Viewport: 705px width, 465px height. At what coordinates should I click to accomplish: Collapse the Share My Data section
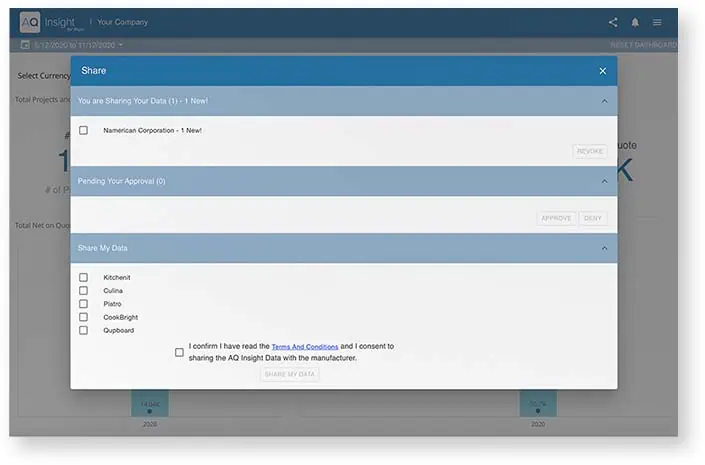[604, 248]
